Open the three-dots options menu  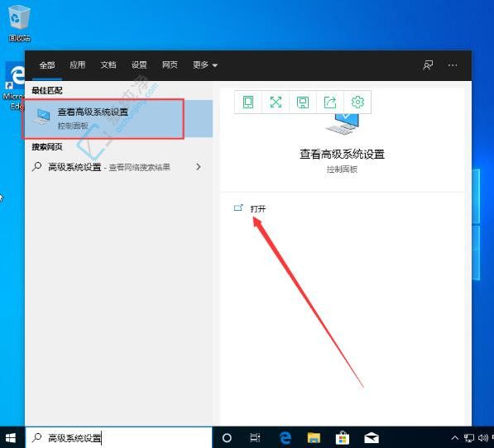click(x=453, y=65)
